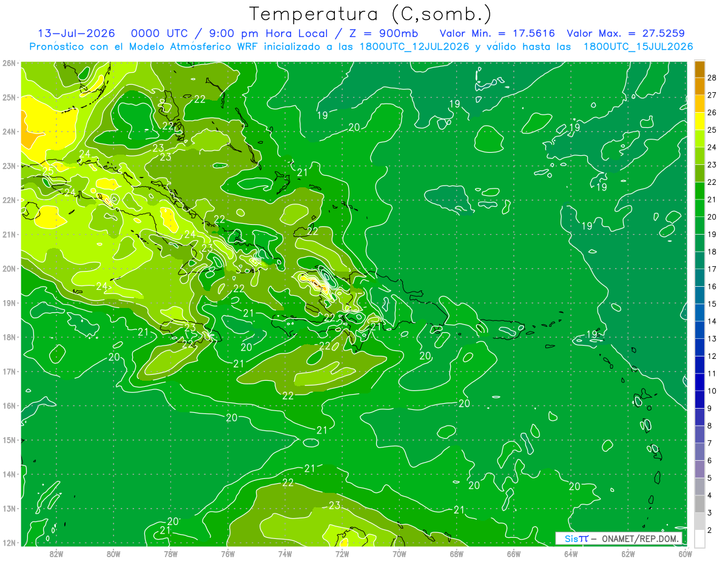Click the legend value '13' on the color scale
Screen dimensions: 728x562
point(712,338)
